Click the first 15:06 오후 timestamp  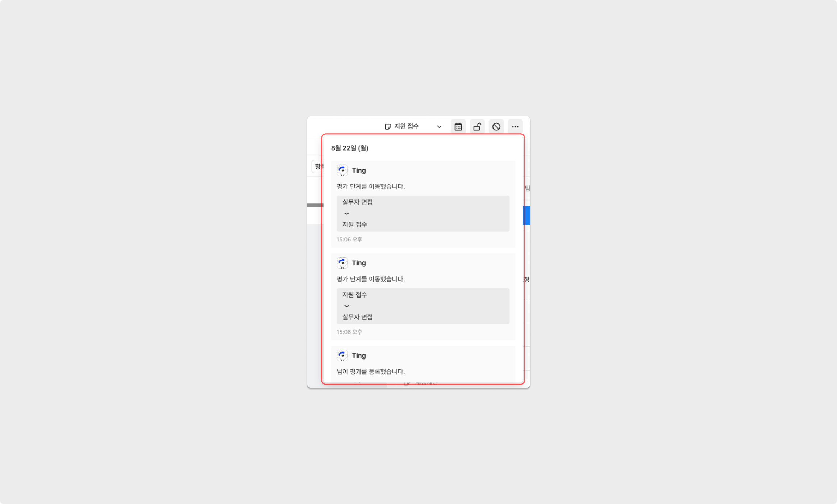pyautogui.click(x=349, y=239)
